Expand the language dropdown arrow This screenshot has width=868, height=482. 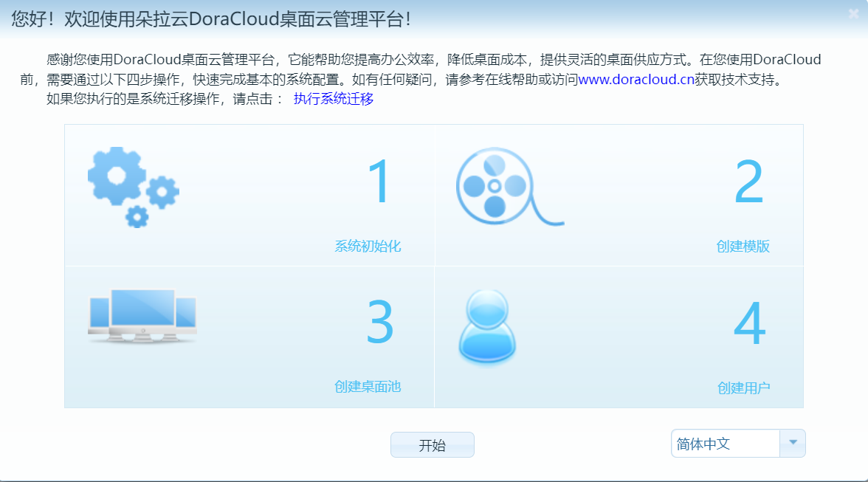coord(793,443)
